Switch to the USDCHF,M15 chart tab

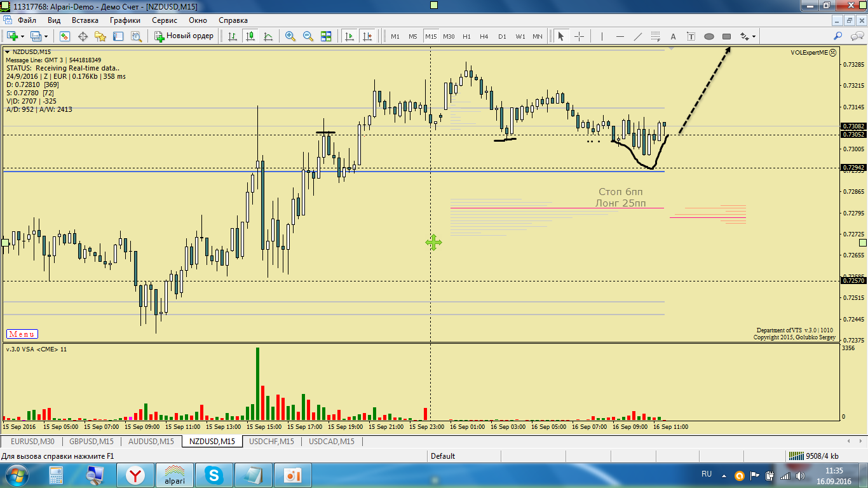271,441
